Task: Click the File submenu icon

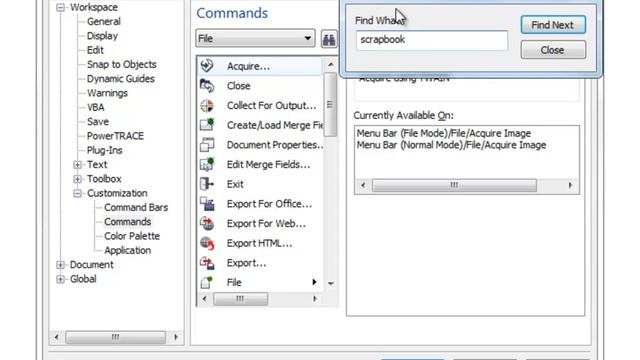Action: click(x=207, y=282)
